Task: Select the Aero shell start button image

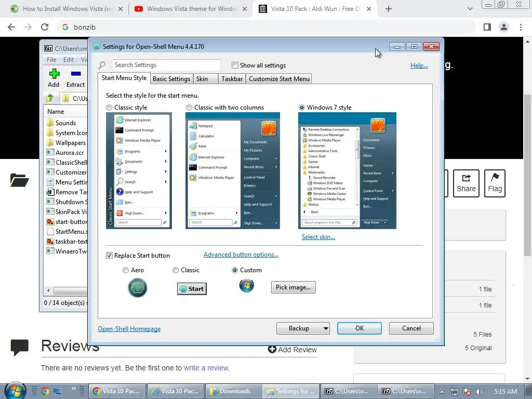Action: (137, 288)
